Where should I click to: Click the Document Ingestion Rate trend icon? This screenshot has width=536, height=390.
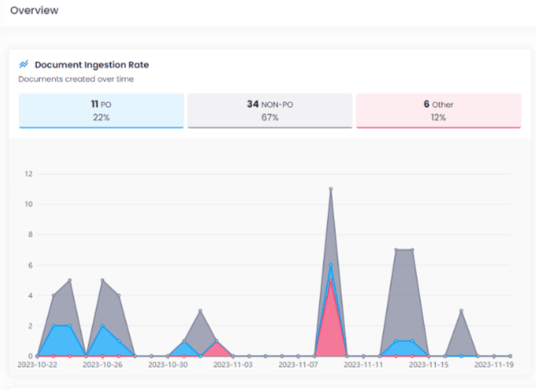(24, 64)
